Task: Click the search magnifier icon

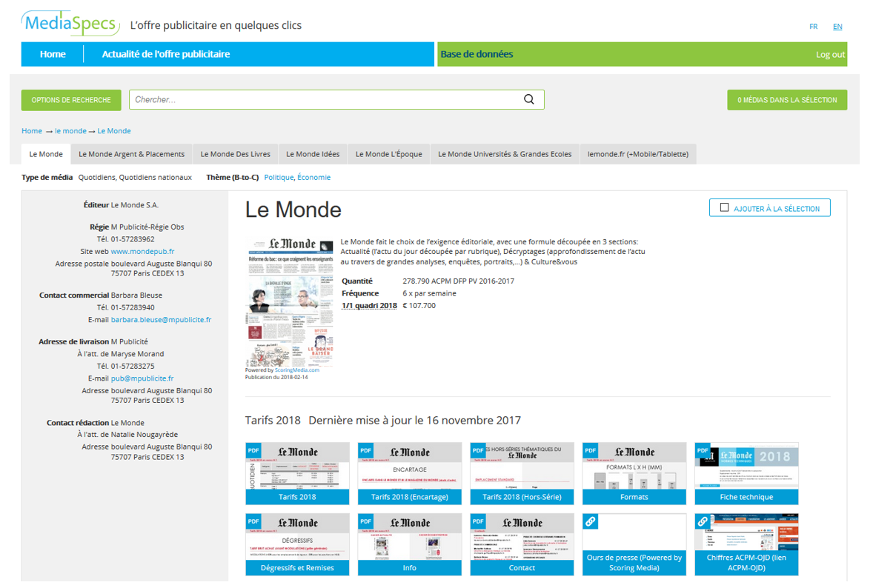Action: [x=528, y=99]
